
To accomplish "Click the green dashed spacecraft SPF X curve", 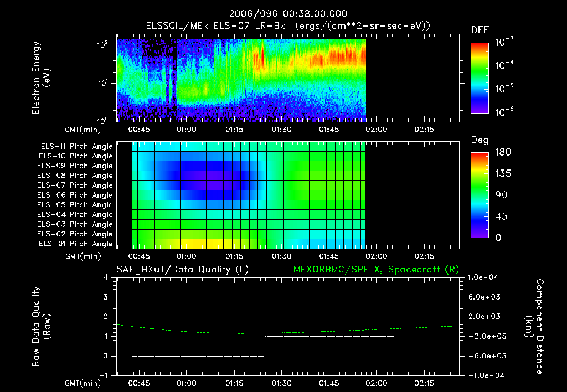I will click(x=288, y=333).
